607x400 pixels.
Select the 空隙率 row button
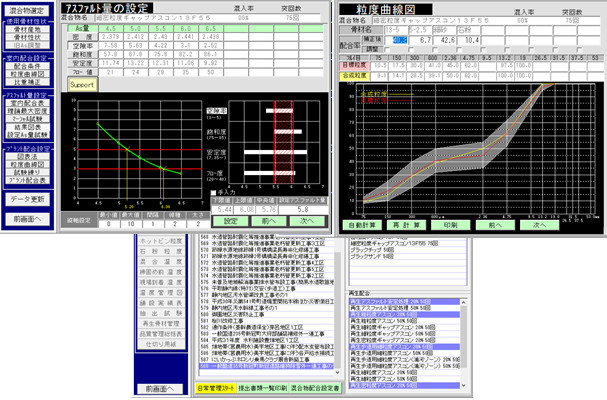(x=82, y=46)
